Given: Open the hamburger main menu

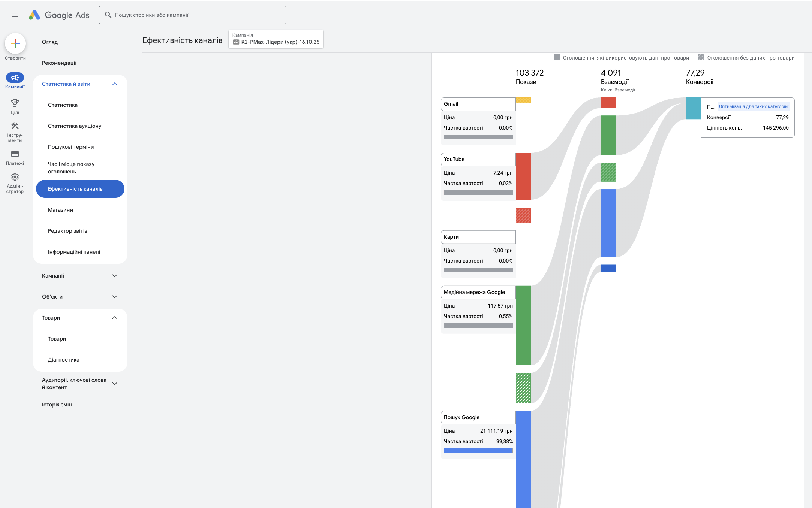Looking at the screenshot, I should (15, 15).
